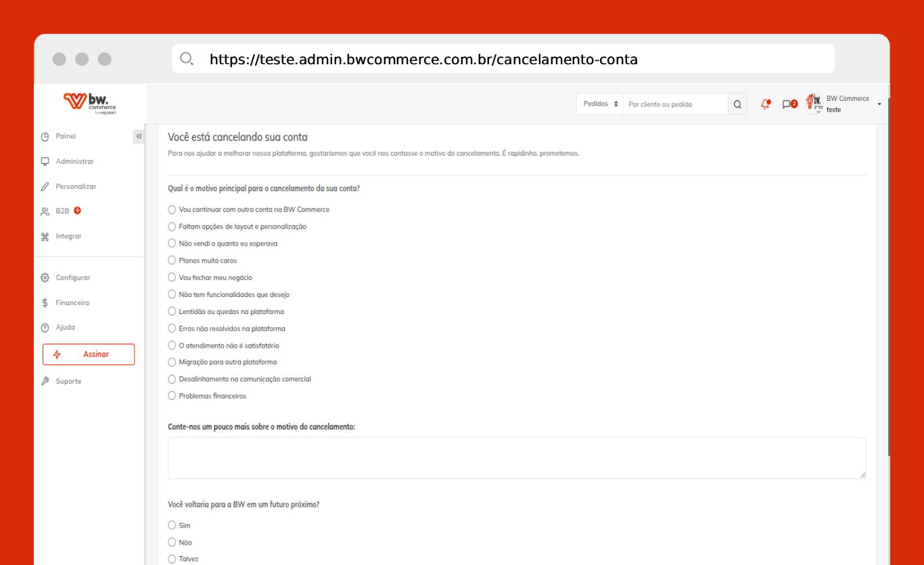Screen dimensions: 924x565
Task: Click the search magnifier button
Action: click(x=737, y=104)
